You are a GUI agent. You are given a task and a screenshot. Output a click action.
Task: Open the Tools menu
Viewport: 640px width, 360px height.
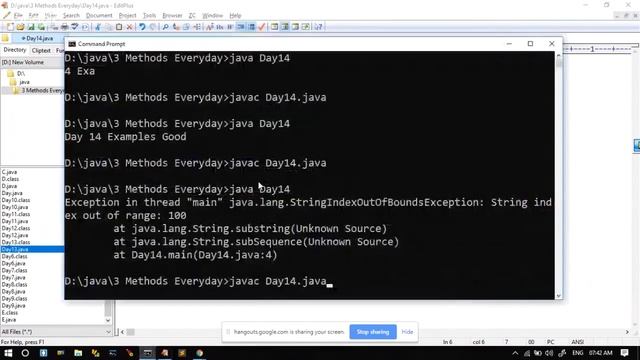click(149, 16)
